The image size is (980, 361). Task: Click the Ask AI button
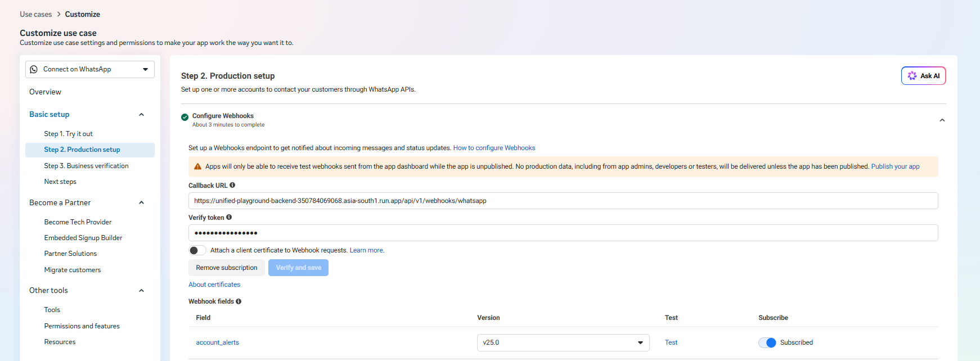923,76
